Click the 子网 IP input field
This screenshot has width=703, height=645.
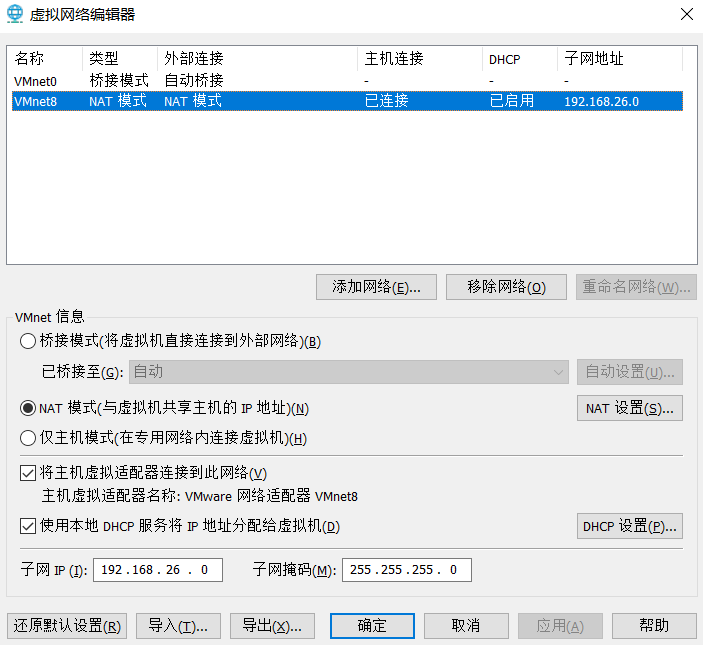tap(158, 570)
